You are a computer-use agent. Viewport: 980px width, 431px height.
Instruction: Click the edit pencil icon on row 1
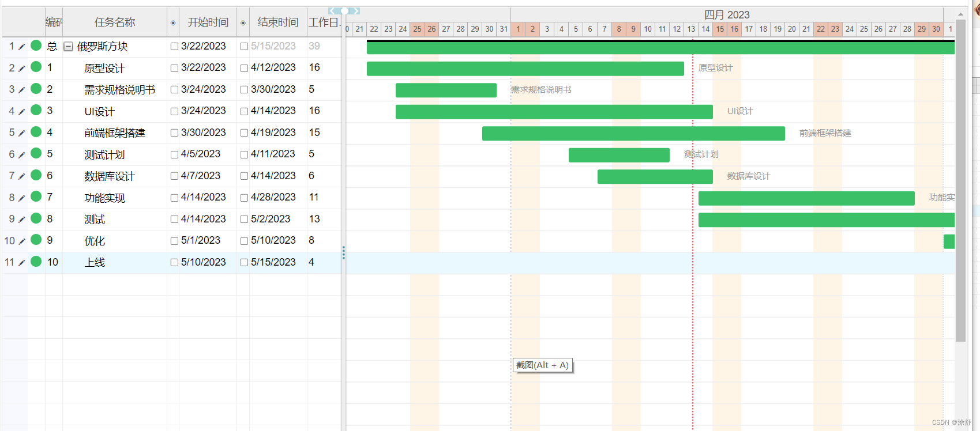[22, 47]
